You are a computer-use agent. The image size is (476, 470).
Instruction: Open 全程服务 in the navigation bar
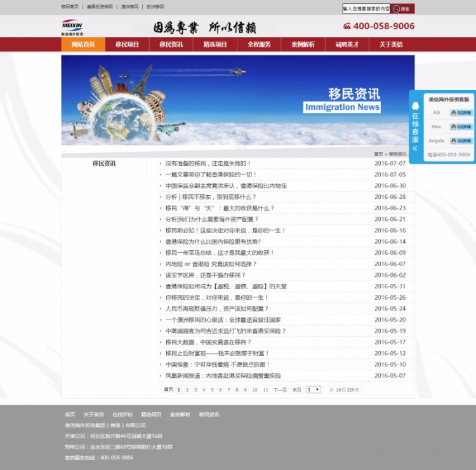coord(259,44)
